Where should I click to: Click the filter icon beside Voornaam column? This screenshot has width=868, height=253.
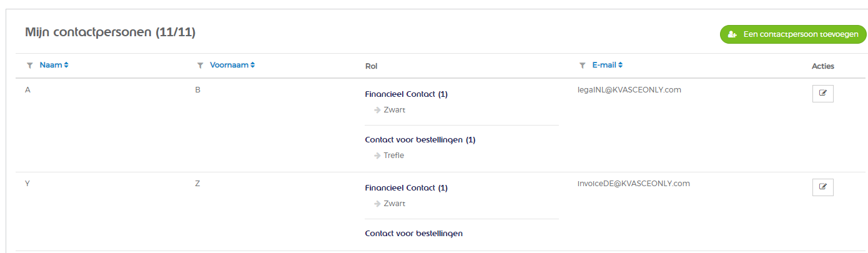(x=200, y=65)
